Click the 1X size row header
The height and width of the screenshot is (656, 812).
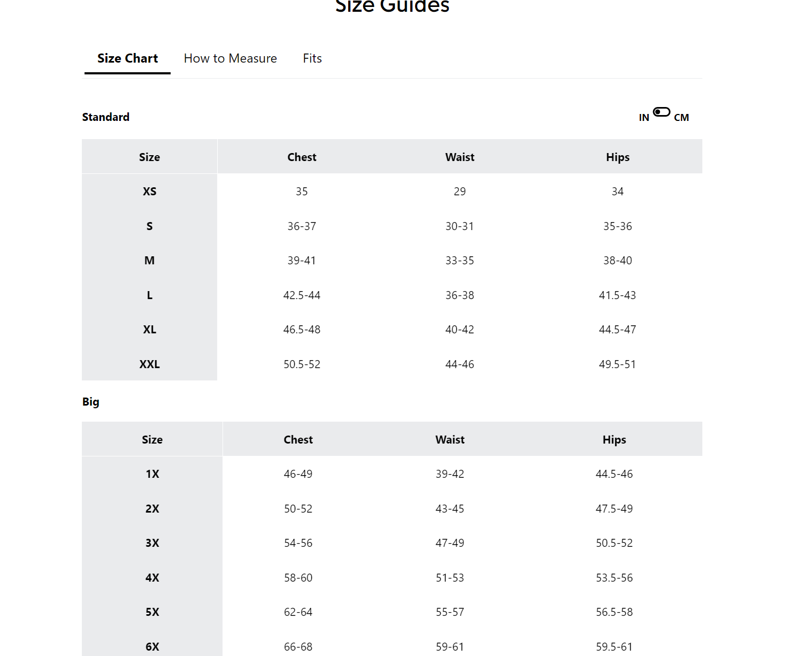(x=152, y=474)
